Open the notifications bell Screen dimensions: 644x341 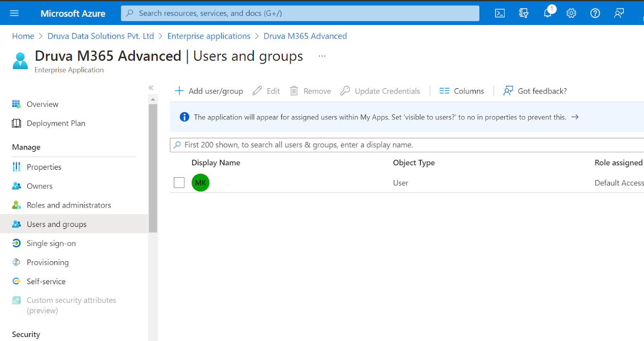547,13
